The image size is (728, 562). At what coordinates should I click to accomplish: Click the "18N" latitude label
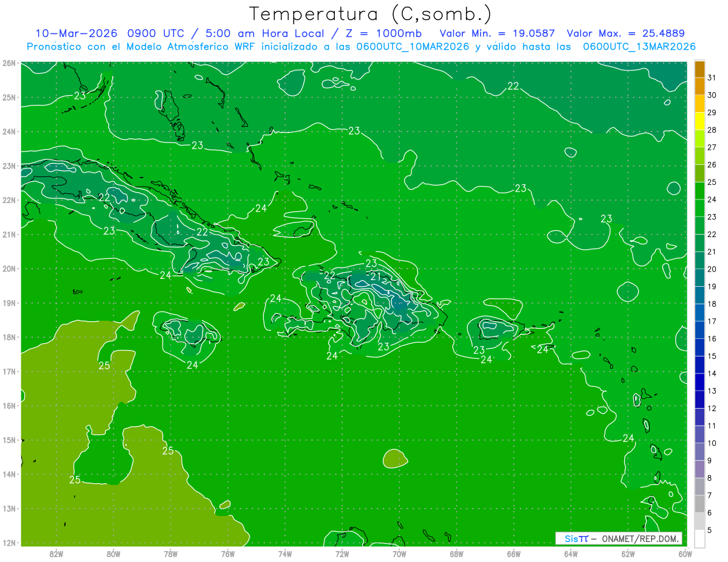pos(8,337)
